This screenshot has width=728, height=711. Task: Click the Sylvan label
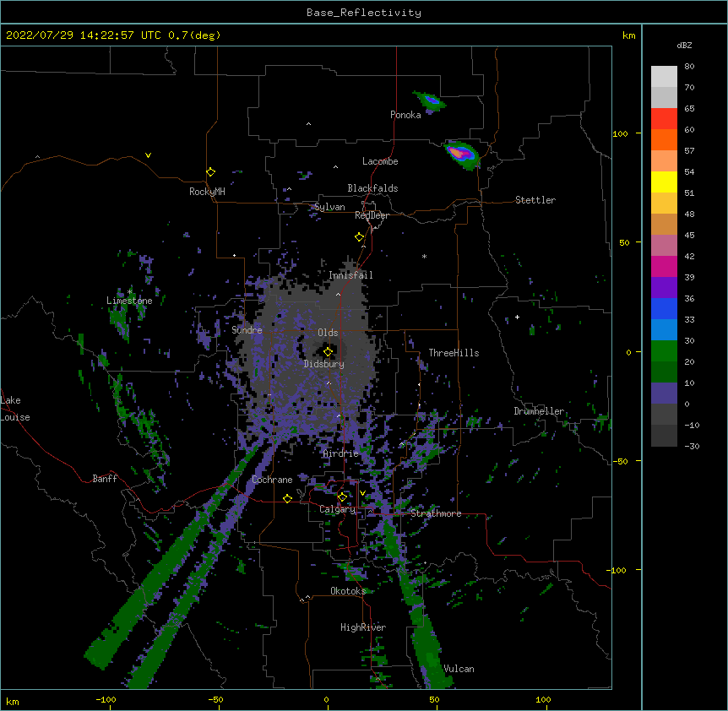coord(329,207)
